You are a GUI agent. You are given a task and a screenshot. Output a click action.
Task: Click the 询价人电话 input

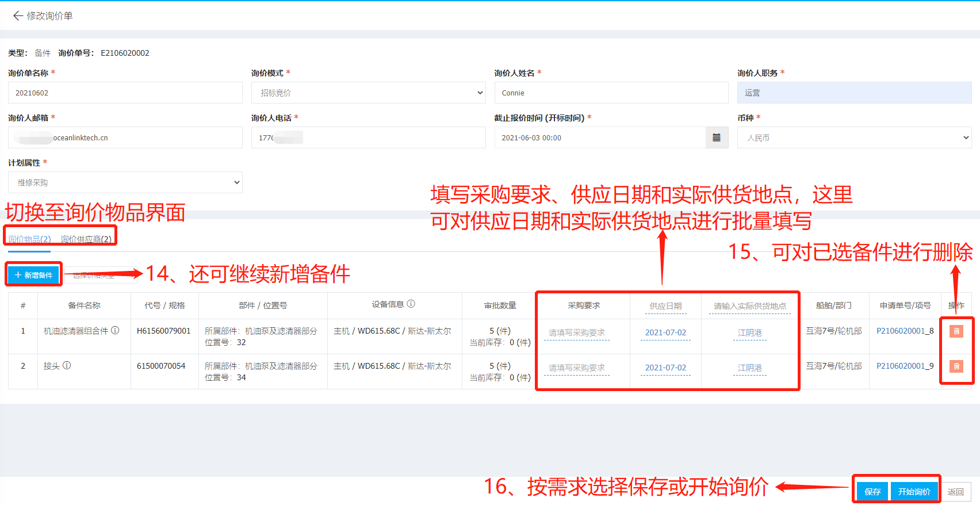coord(369,137)
